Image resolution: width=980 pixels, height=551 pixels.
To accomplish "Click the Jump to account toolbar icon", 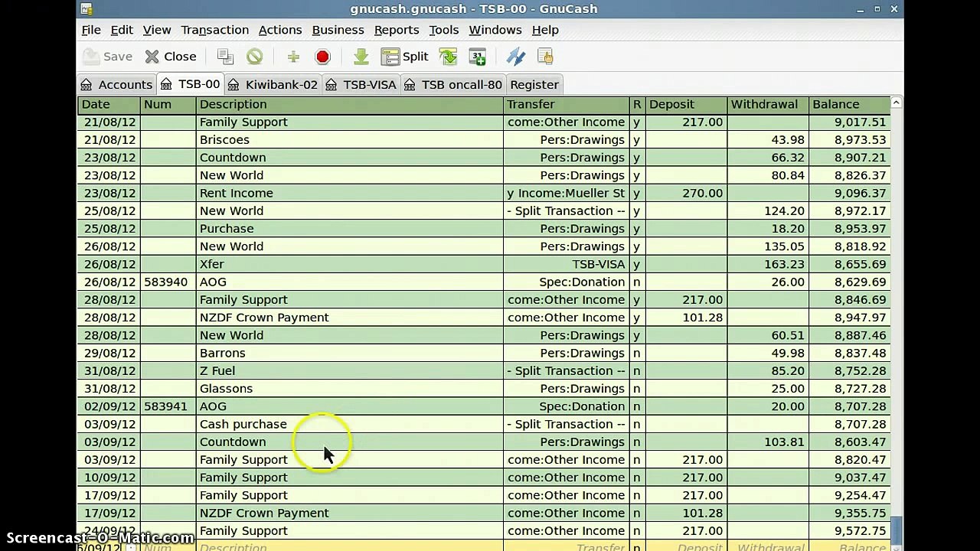I will point(448,57).
